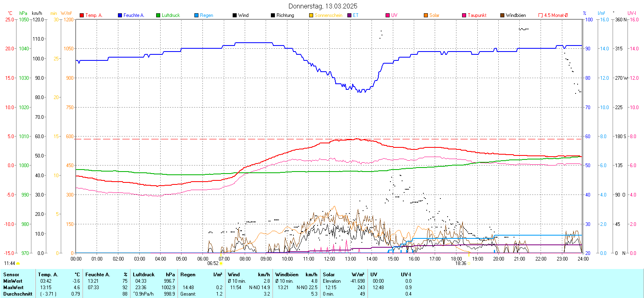Viewport: 644px width, 298px height.
Task: Click the sunrise sun icon at 06:52
Action: tap(221, 263)
